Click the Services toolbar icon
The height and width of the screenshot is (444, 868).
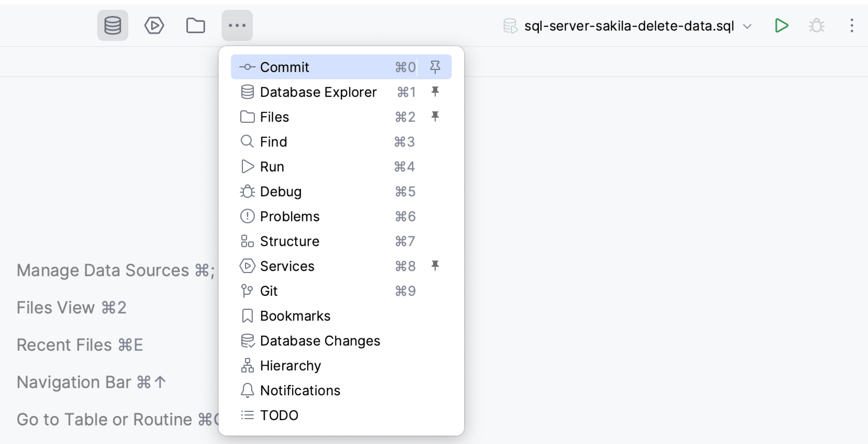coord(154,25)
